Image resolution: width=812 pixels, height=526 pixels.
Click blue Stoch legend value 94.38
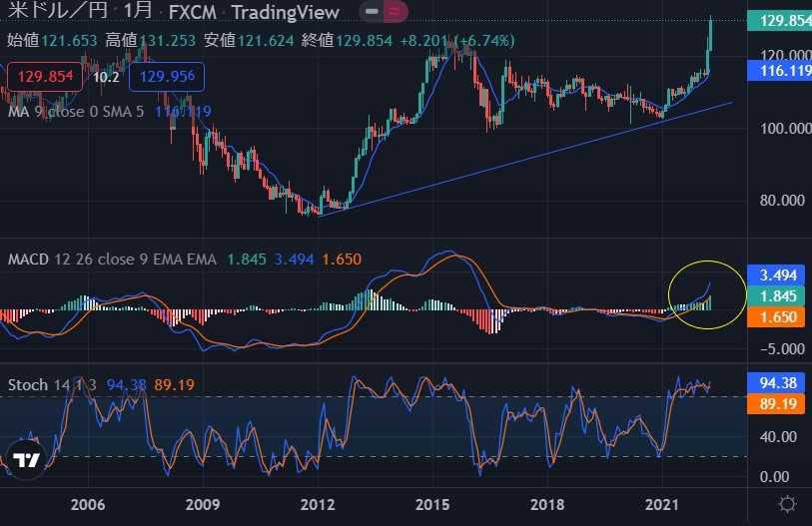click(127, 384)
